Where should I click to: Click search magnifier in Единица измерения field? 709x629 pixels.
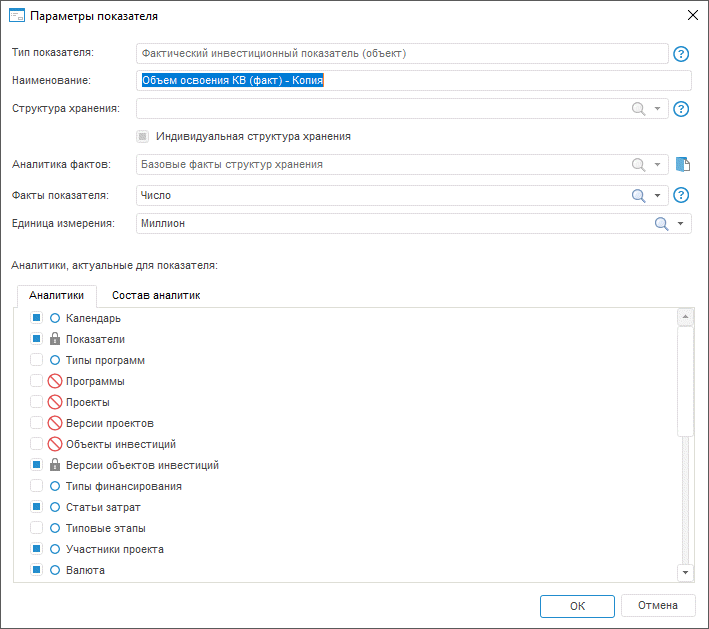(661, 224)
